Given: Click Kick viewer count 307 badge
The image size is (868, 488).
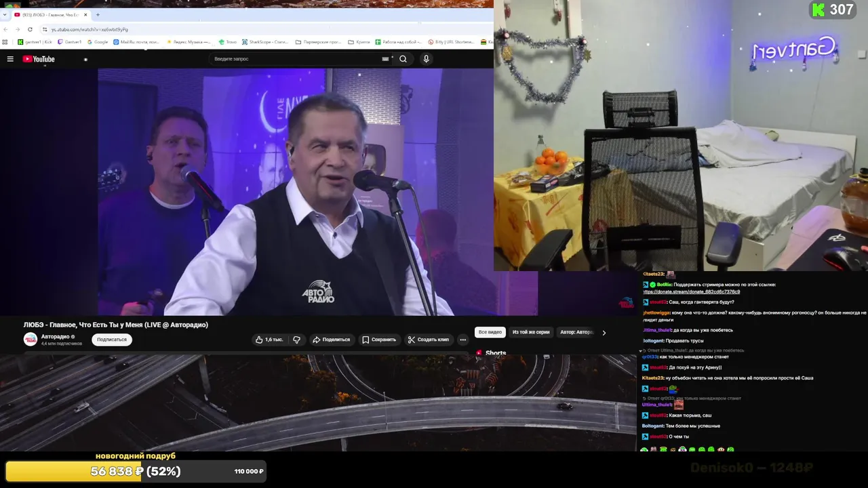Looking at the screenshot, I should pos(833,9).
